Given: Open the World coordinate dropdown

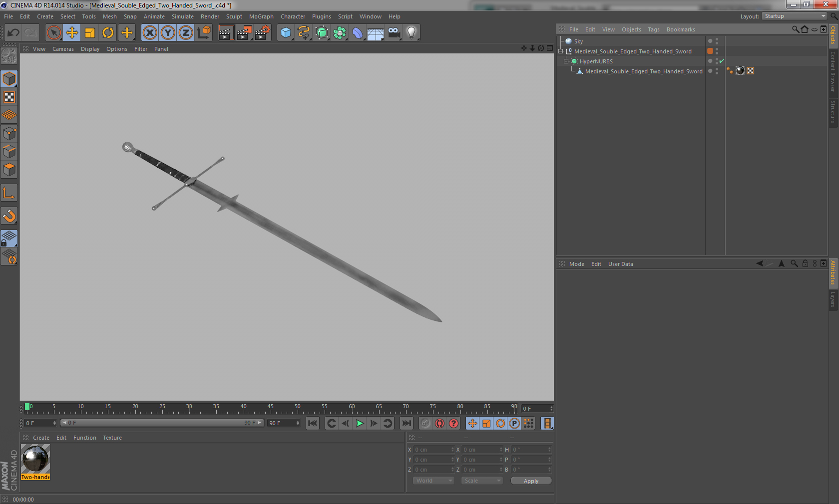Looking at the screenshot, I should (x=433, y=481).
